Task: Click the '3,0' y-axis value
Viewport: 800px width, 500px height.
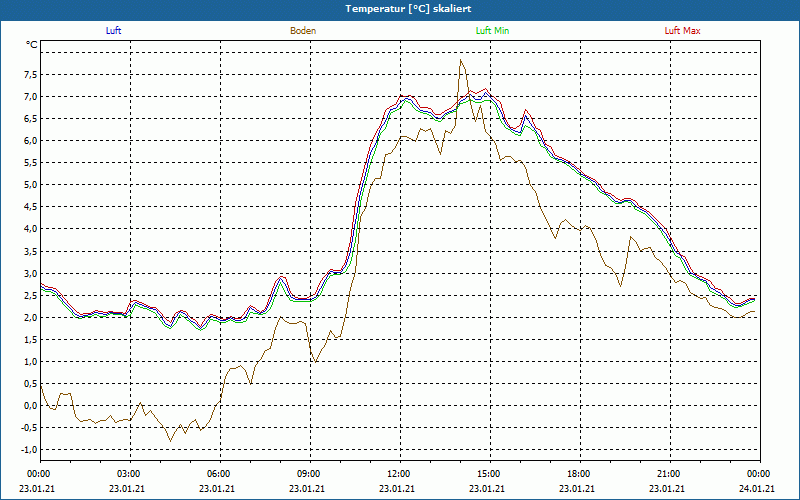Action: [x=30, y=273]
